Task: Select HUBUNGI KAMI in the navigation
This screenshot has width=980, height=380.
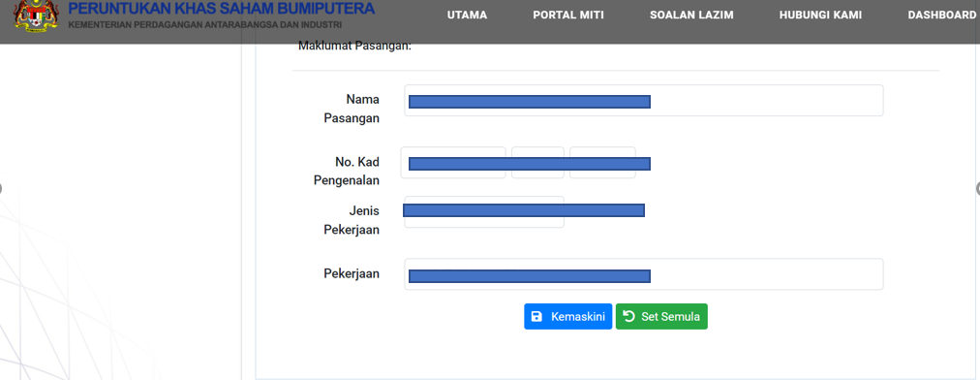Action: [820, 15]
